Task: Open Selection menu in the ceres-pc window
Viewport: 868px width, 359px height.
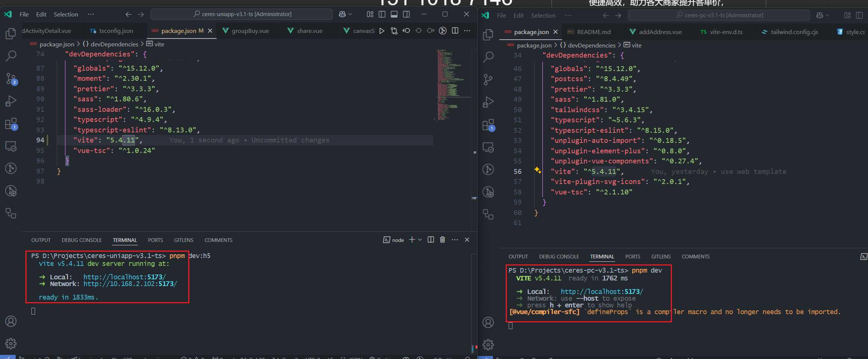Action: [x=543, y=15]
